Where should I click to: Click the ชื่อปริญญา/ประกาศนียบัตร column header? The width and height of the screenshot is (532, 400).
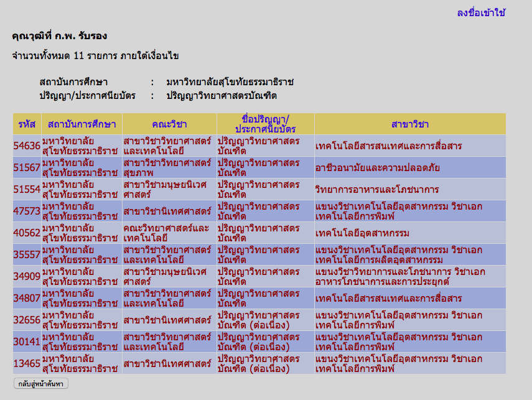pyautogui.click(x=265, y=124)
